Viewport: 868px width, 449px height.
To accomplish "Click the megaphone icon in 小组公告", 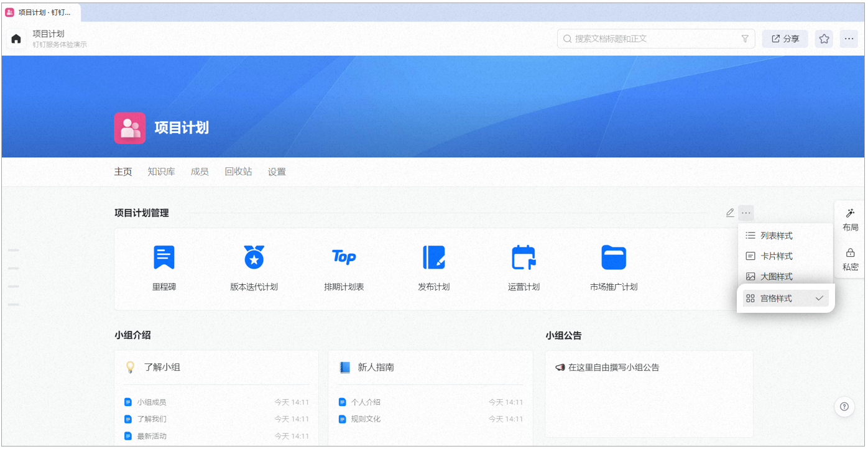I will click(x=560, y=368).
